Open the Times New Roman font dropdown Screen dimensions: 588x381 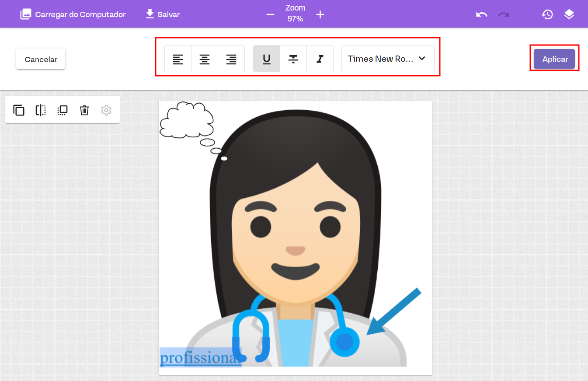tap(387, 59)
